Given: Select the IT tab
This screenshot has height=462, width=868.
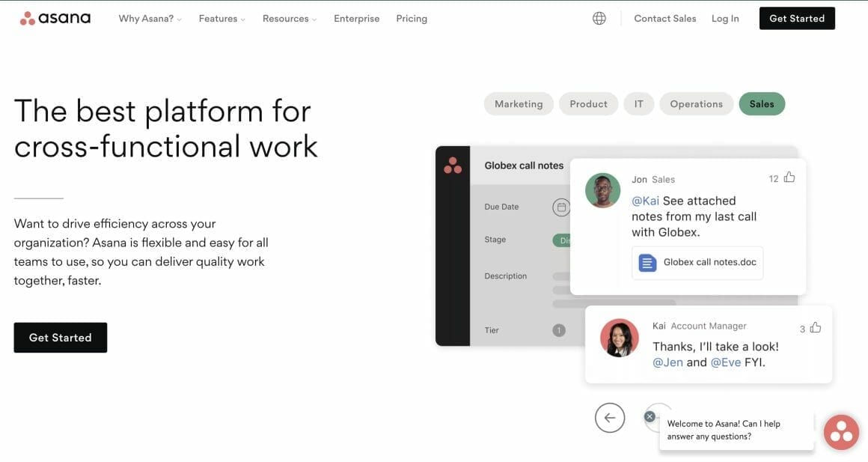Looking at the screenshot, I should 639,104.
